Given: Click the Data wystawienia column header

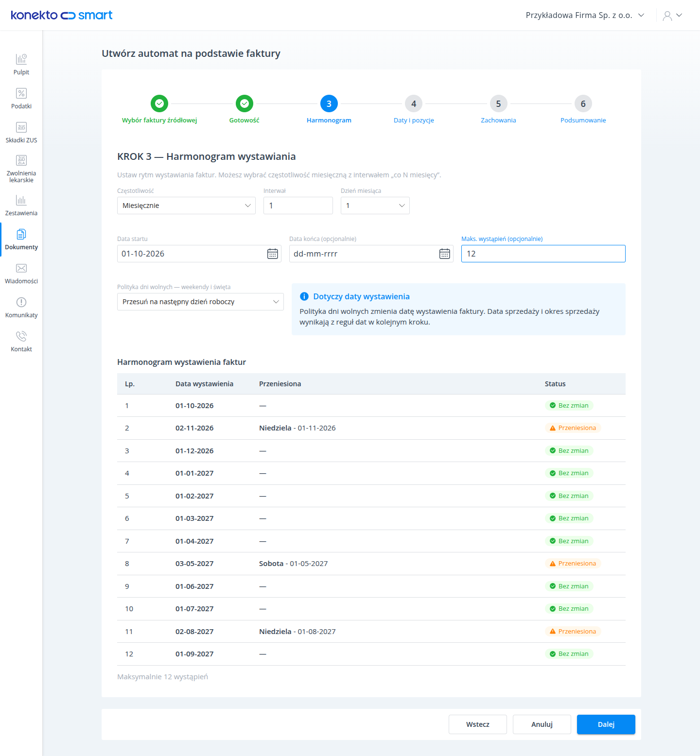Looking at the screenshot, I should coord(204,384).
